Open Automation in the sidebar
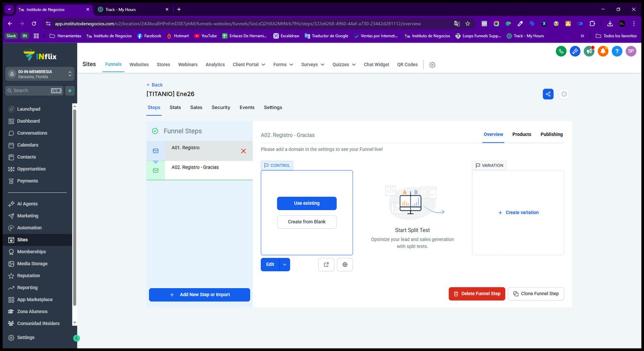Image resolution: width=644 pixels, height=351 pixels. click(29, 228)
